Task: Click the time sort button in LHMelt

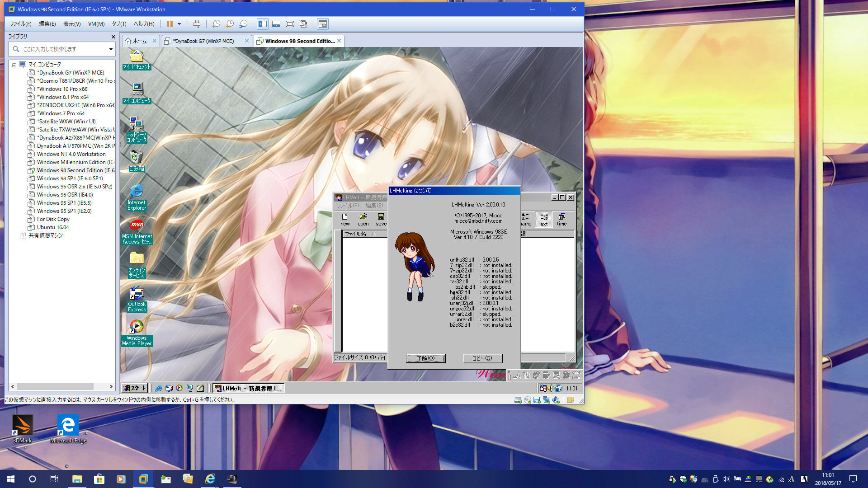Action: pyautogui.click(x=561, y=220)
